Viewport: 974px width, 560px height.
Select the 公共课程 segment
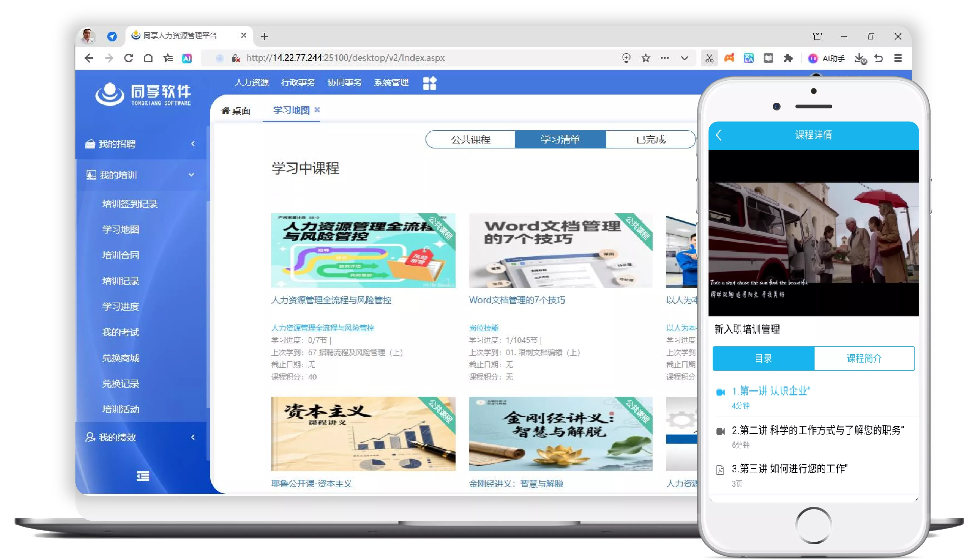tap(470, 139)
